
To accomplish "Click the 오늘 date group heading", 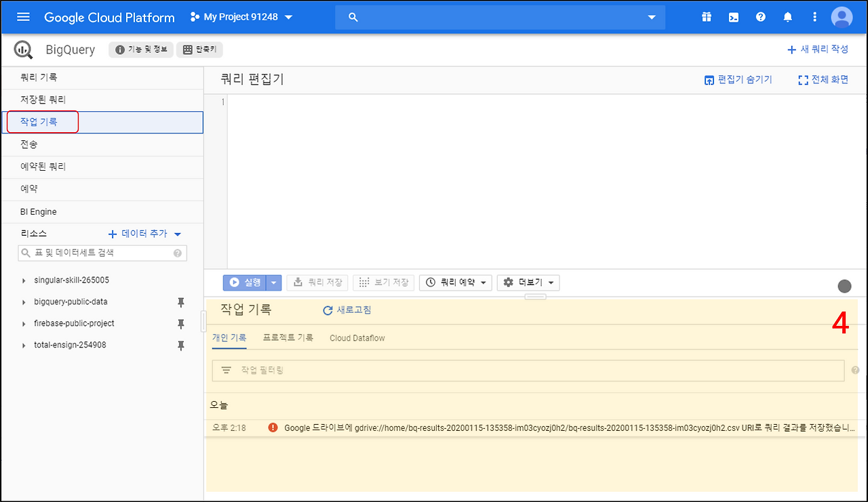I will 219,405.
